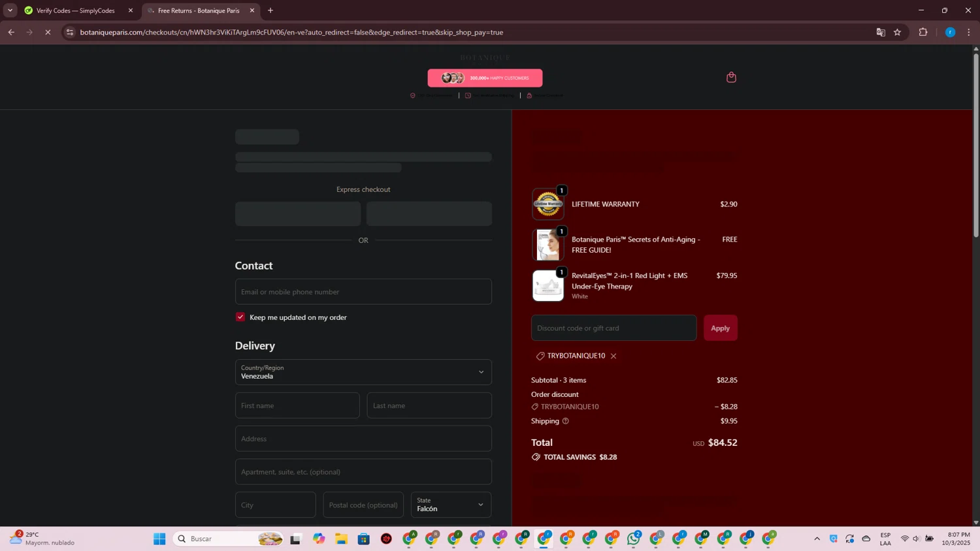Click the address bar URL

pos(291,32)
